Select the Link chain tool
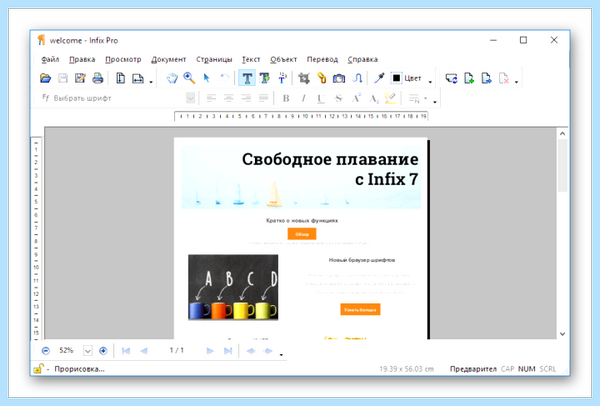This screenshot has width=600, height=406. 322,78
